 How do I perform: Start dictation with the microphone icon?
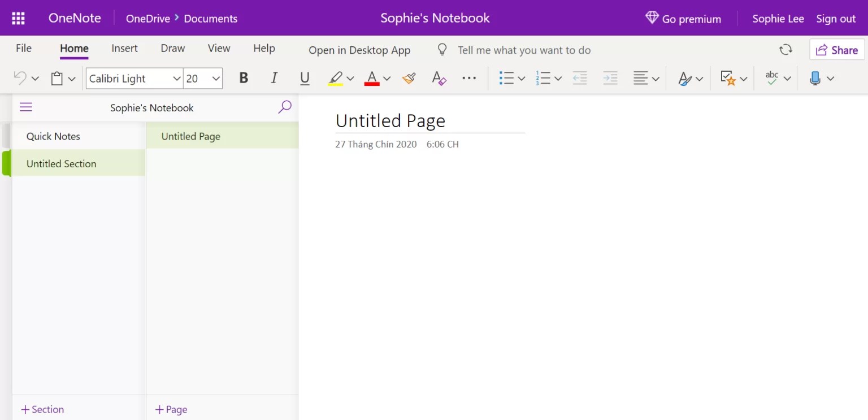[x=815, y=79]
